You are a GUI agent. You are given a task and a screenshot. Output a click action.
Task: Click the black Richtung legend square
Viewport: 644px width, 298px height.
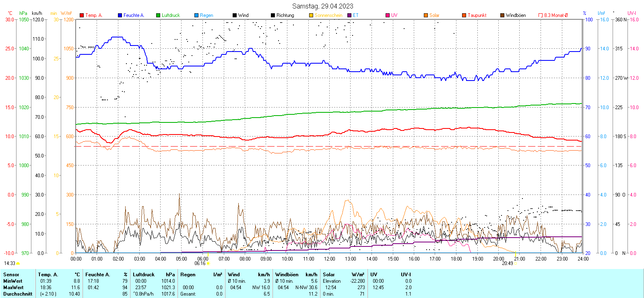tap(273, 15)
